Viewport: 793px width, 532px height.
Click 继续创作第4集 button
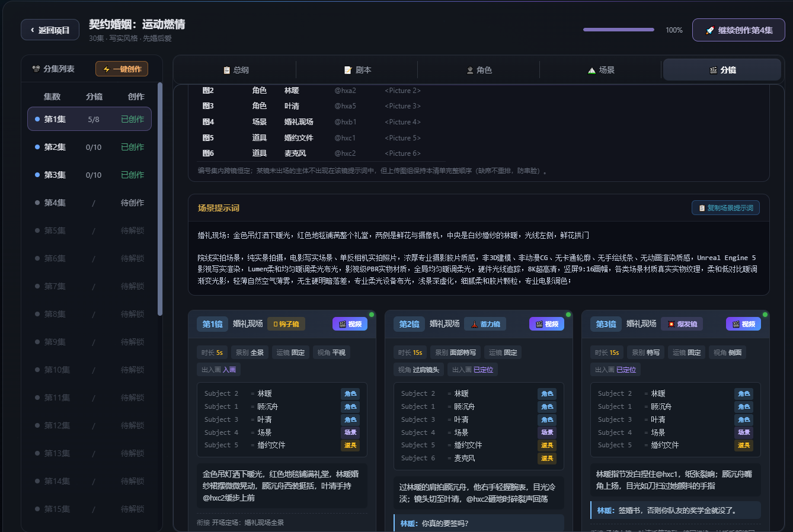[x=738, y=30]
